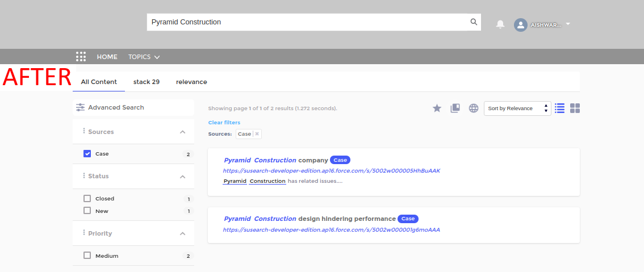
Task: Enable the New status filter
Action: click(x=87, y=211)
